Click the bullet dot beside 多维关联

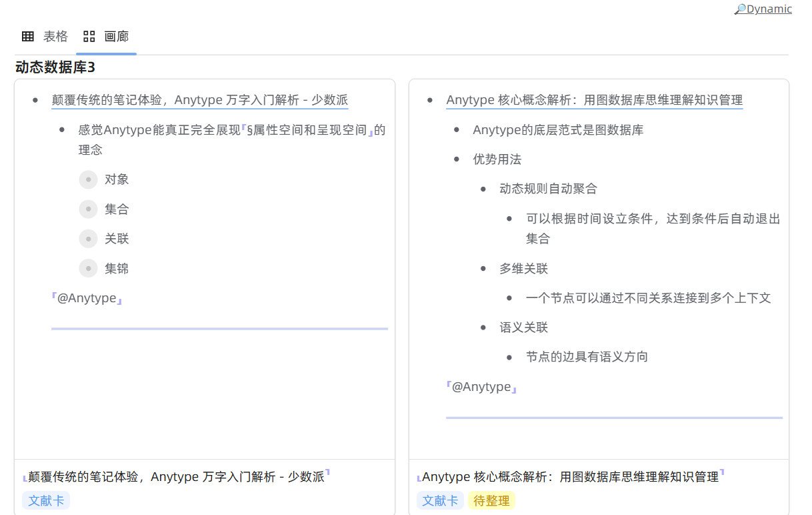coord(483,269)
